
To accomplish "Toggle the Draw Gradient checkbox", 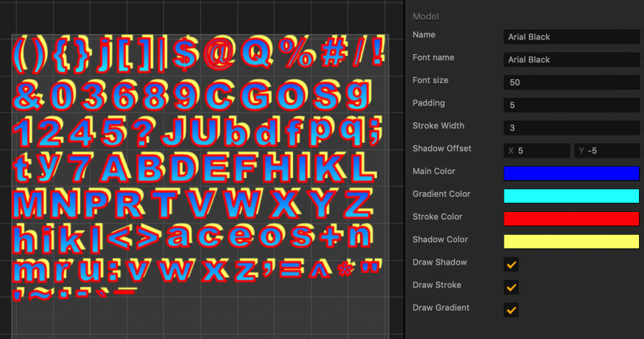I will [512, 310].
